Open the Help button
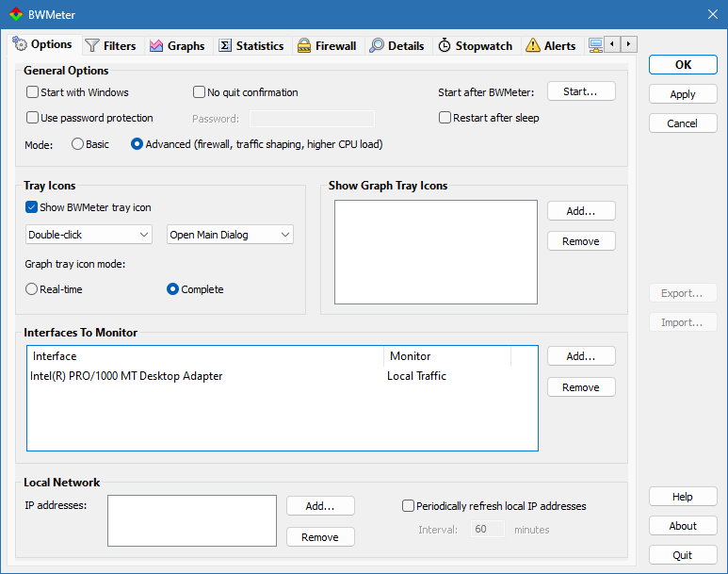 [x=683, y=497]
